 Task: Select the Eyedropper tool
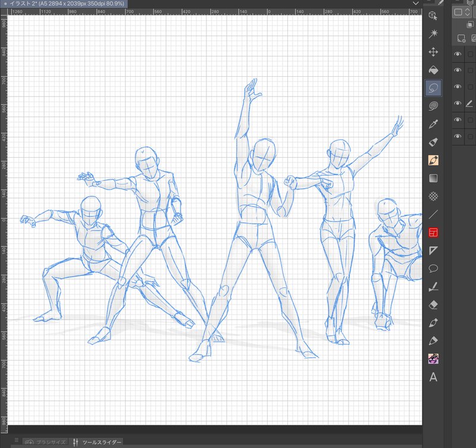433,124
